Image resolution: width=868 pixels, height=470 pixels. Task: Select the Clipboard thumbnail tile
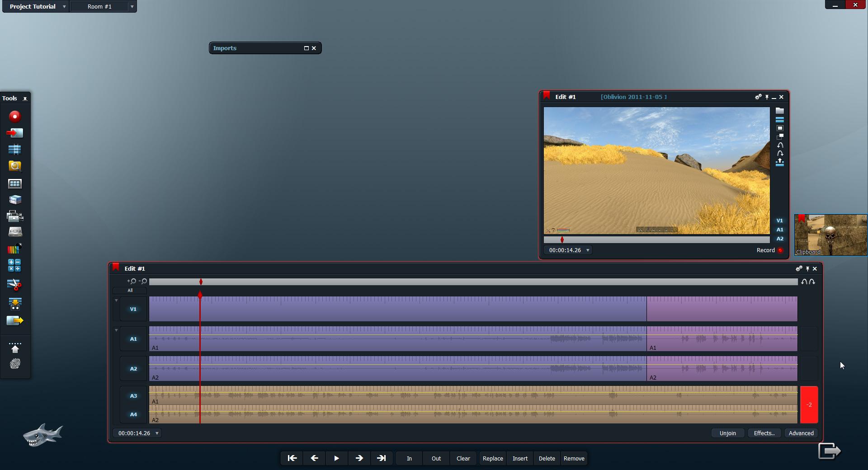[831, 235]
